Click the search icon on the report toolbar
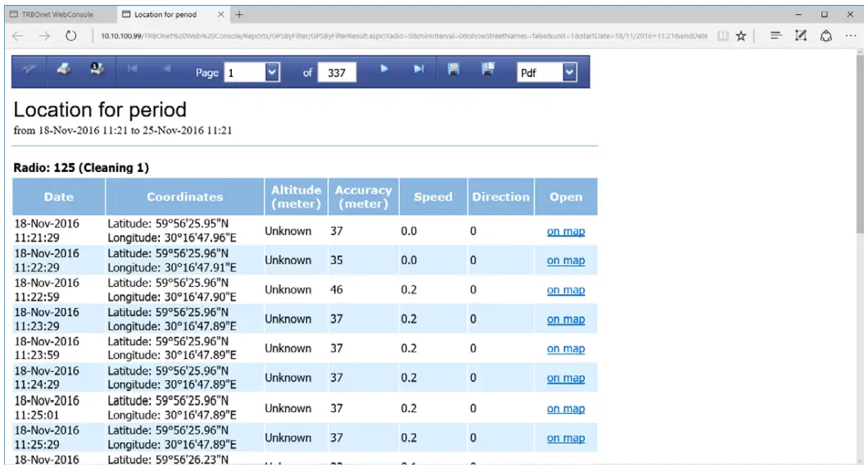Viewport: 868px width, 472px height. point(28,72)
